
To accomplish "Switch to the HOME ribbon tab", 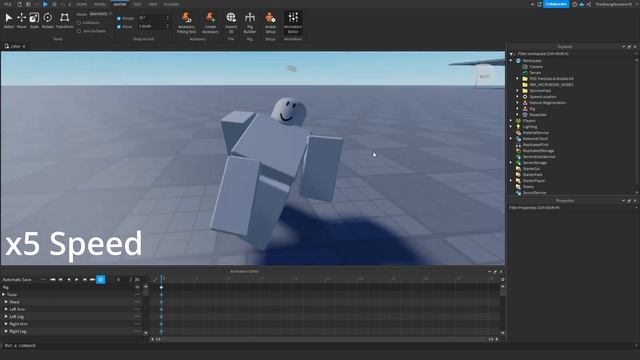I will tap(82, 4).
